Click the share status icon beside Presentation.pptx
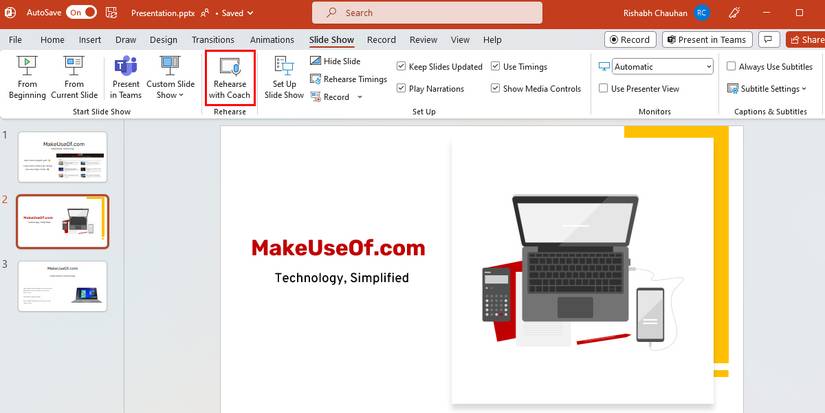Viewport: 825px width, 413px height. coord(206,13)
